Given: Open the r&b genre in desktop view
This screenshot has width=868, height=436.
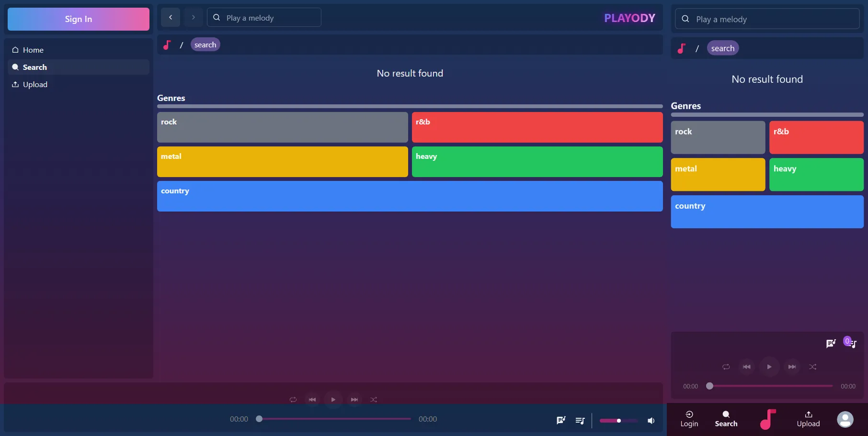Looking at the screenshot, I should [537, 127].
